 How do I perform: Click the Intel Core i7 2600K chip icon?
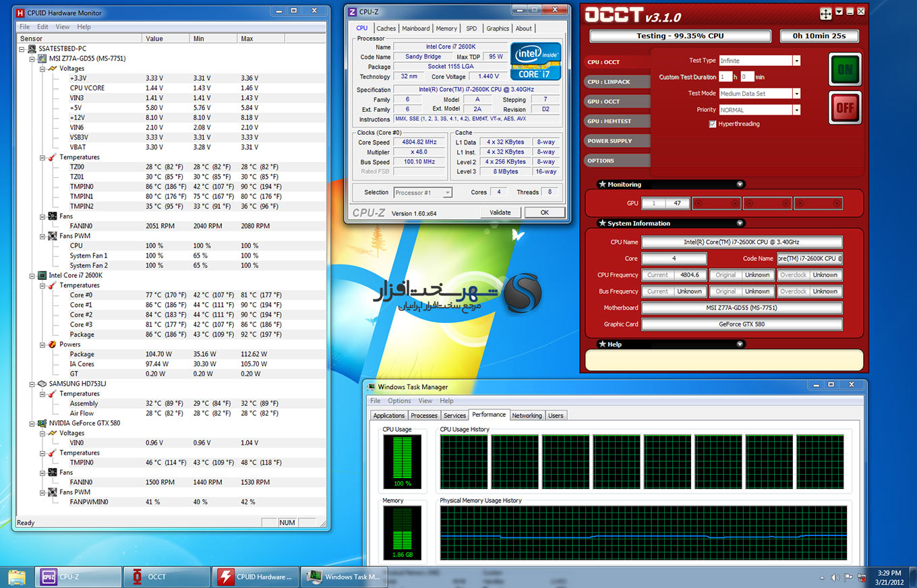pyautogui.click(x=42, y=275)
